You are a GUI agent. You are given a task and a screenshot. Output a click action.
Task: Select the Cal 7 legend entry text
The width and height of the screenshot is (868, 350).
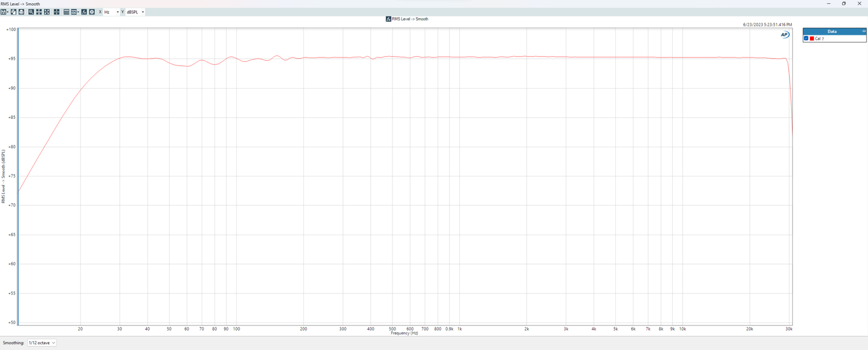[x=820, y=39]
